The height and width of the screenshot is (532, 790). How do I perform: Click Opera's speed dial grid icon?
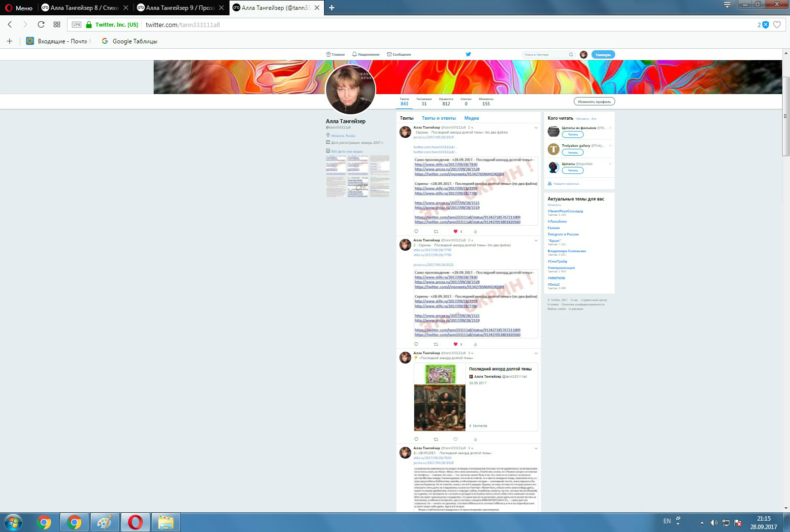click(57, 25)
